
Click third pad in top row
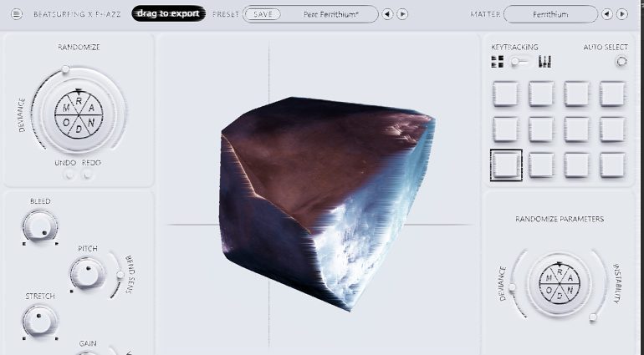tap(576, 94)
